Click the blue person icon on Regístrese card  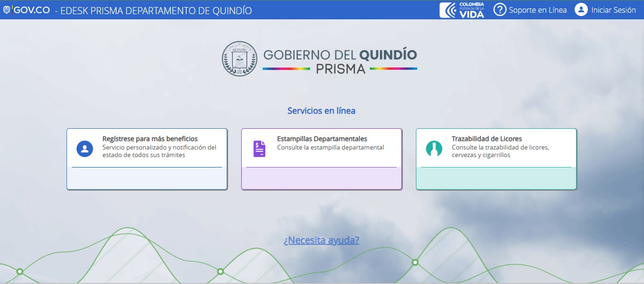coord(85,149)
